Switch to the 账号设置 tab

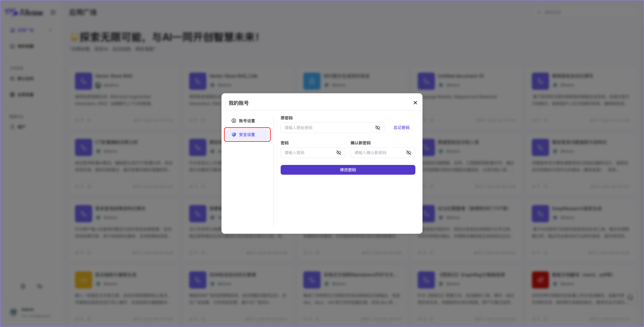click(246, 121)
